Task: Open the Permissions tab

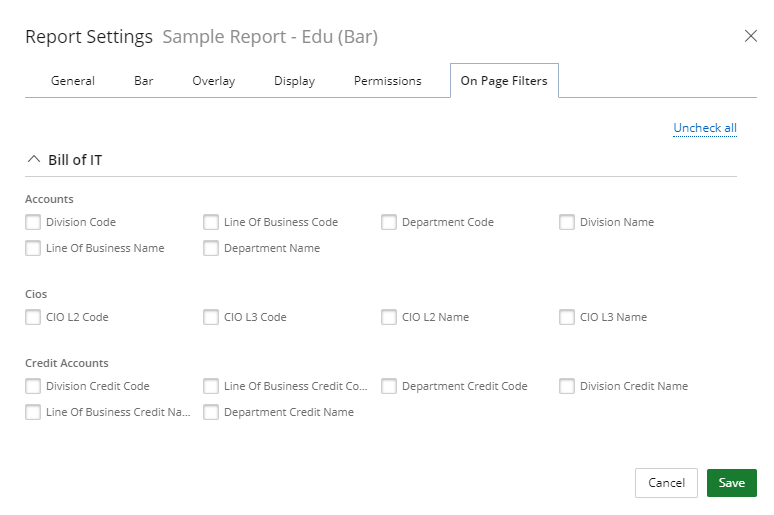Action: coord(387,80)
